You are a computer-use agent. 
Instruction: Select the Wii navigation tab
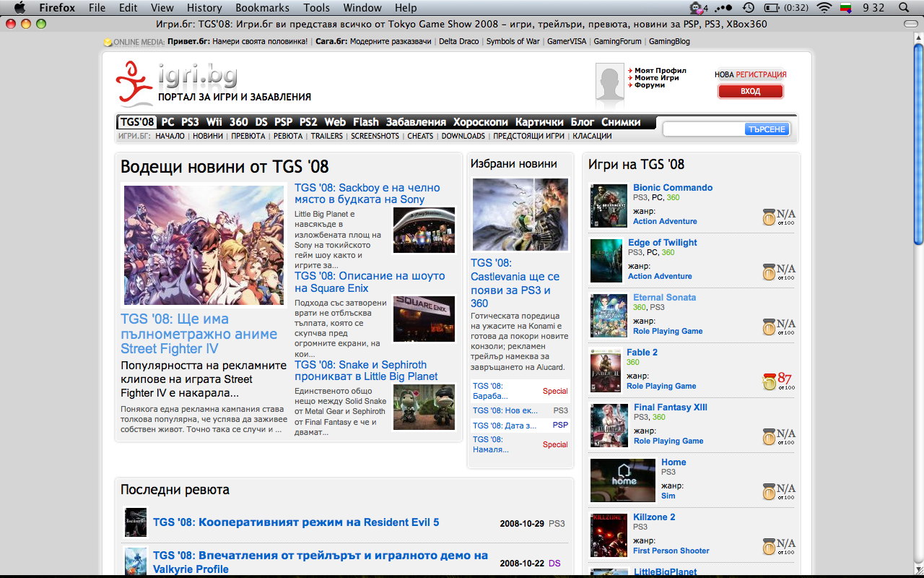coord(214,122)
